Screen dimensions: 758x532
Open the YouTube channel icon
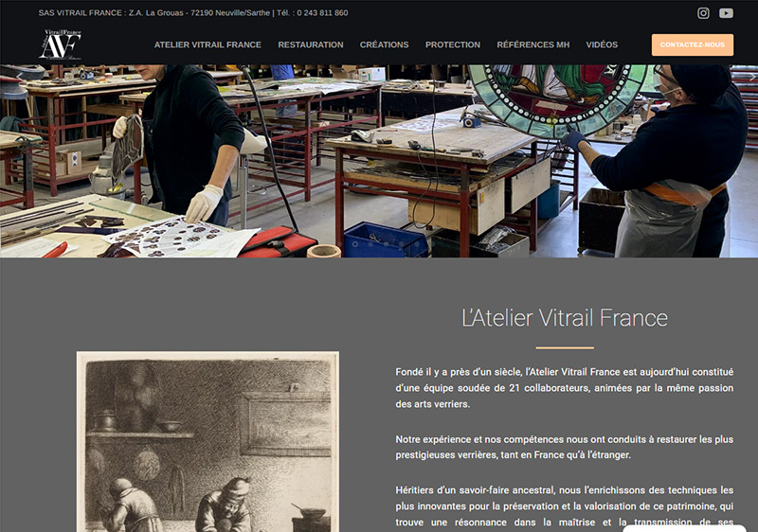point(726,13)
